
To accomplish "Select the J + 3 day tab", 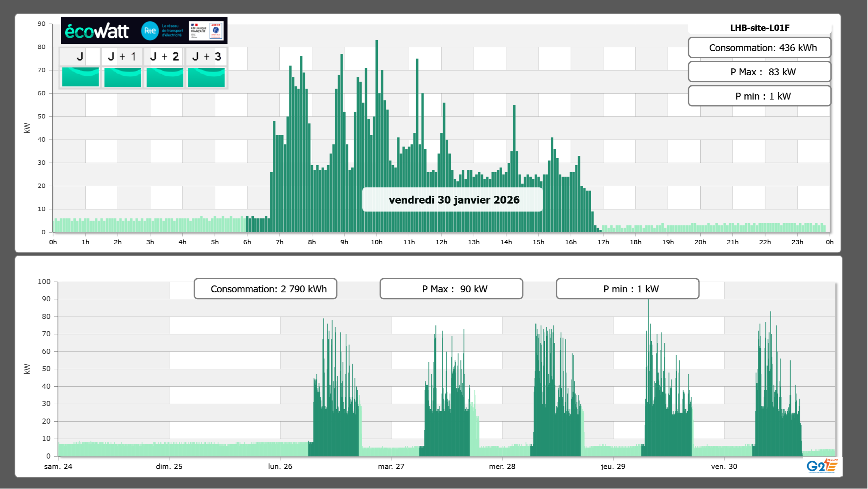I will 206,56.
